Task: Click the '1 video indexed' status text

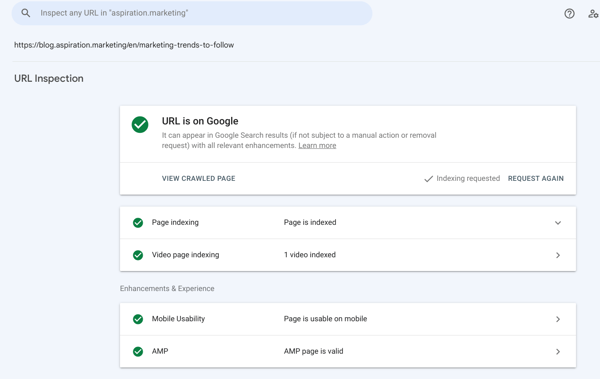Action: [x=310, y=255]
